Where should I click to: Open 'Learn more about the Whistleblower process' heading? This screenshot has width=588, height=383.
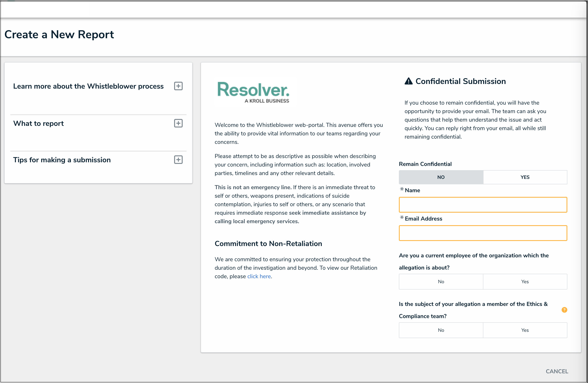coord(88,86)
